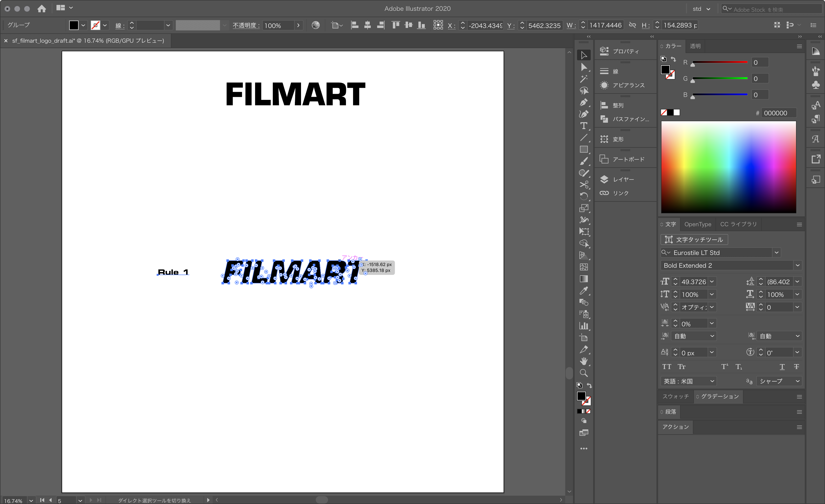Open zoom level 16.74% dropdown
The height and width of the screenshot is (504, 825).
tap(31, 500)
